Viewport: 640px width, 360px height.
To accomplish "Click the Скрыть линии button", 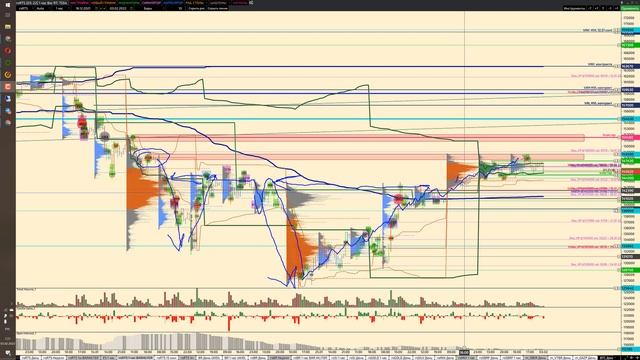I will tap(218, 8).
